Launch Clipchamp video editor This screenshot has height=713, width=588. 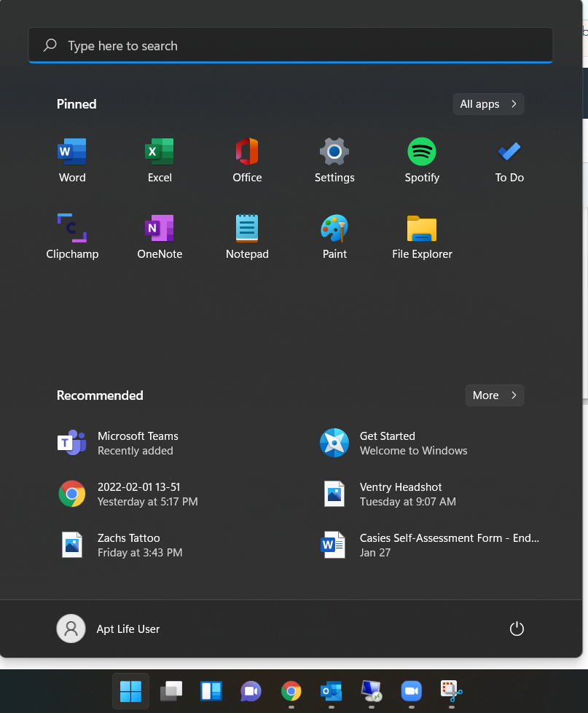pos(72,237)
